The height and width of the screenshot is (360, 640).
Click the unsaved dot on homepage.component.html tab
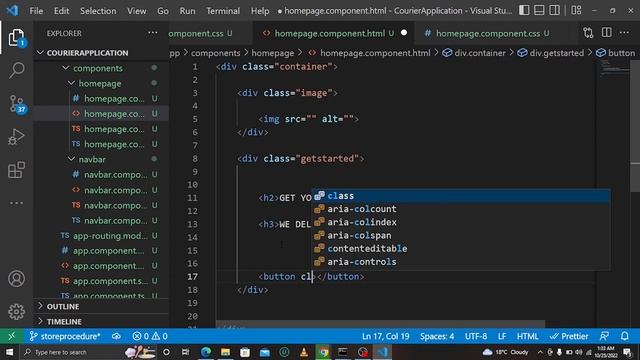coord(404,33)
